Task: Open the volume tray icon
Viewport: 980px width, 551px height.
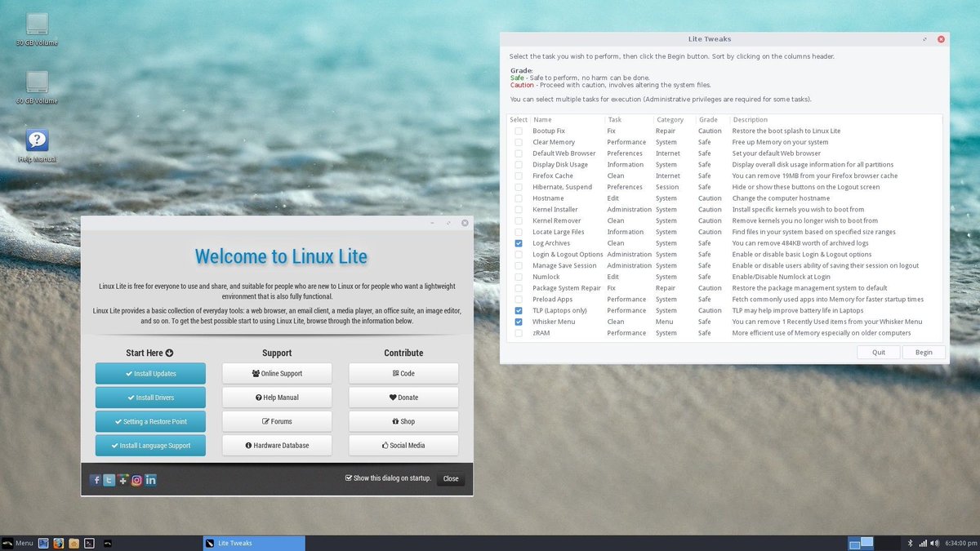Action: [936, 543]
